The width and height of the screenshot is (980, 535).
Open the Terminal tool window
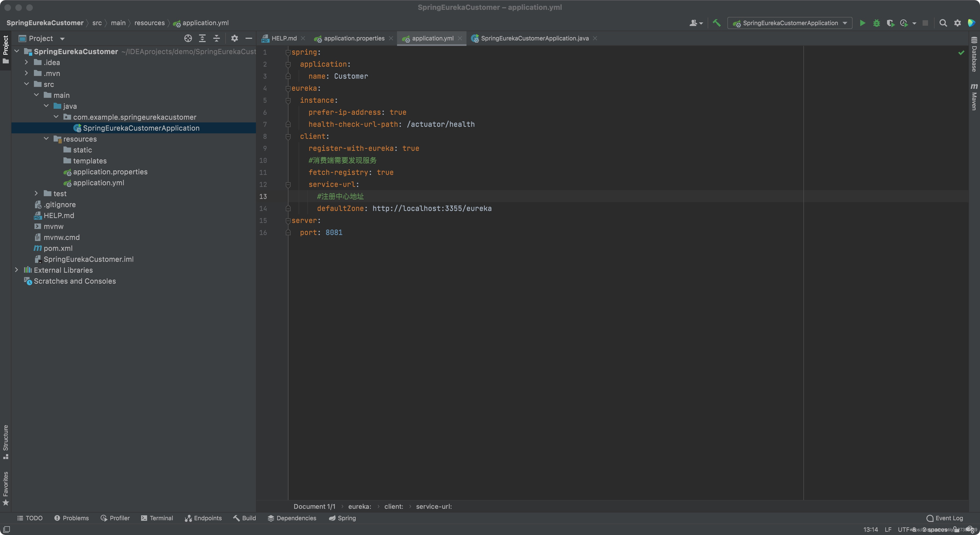click(x=157, y=518)
